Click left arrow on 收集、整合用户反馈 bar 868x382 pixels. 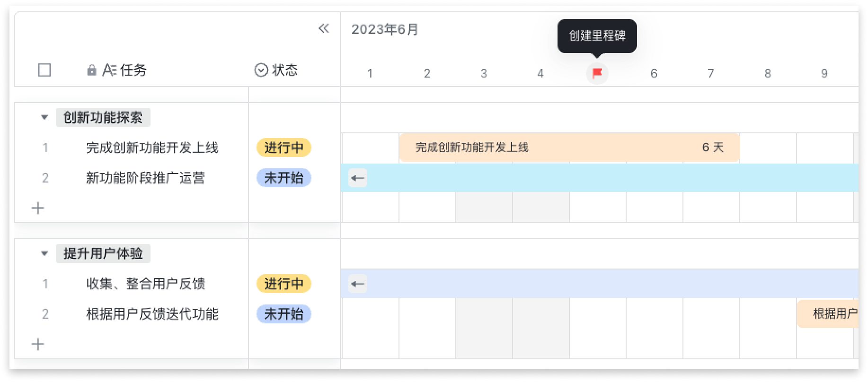(x=358, y=284)
